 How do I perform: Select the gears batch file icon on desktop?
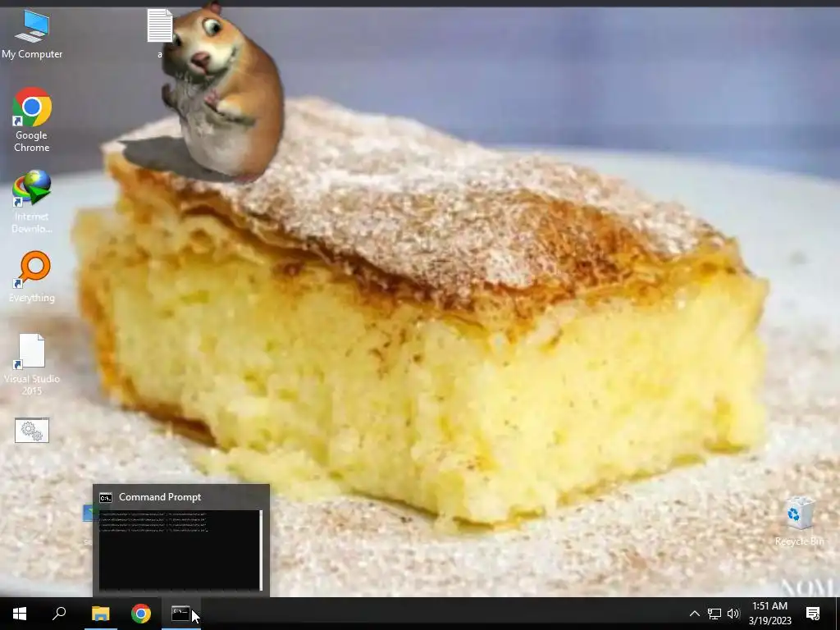[32, 430]
